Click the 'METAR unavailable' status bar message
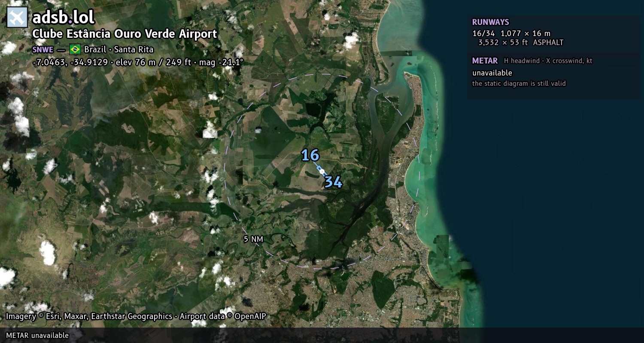The image size is (644, 343). coord(37,335)
